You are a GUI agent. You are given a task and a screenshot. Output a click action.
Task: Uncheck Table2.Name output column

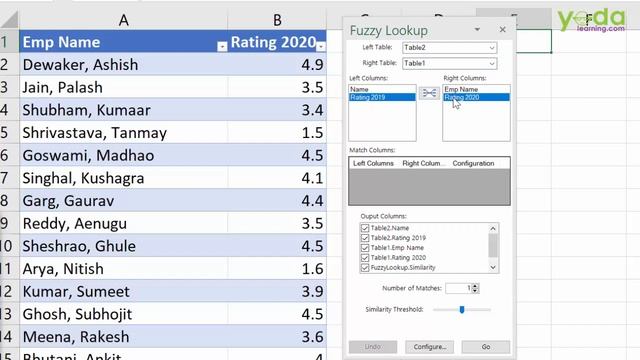(x=365, y=228)
